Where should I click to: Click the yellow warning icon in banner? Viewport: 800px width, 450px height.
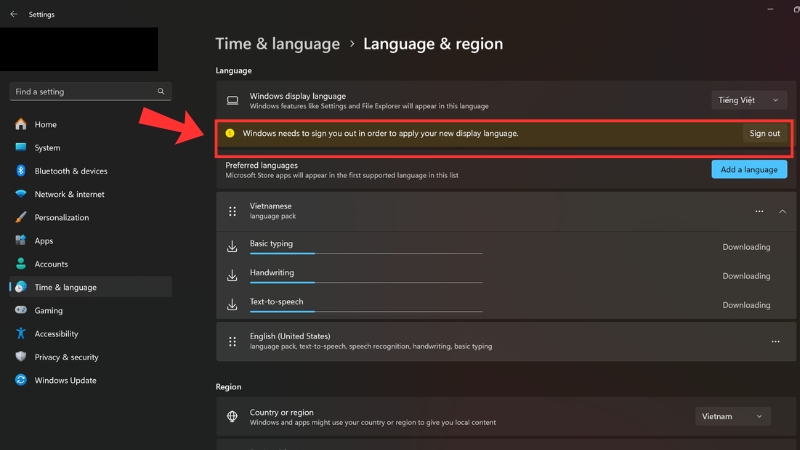(x=230, y=133)
